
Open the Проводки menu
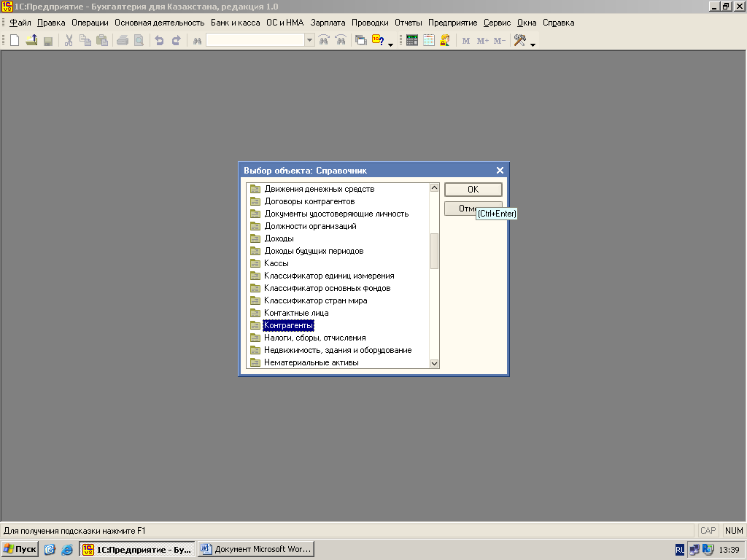click(x=370, y=23)
